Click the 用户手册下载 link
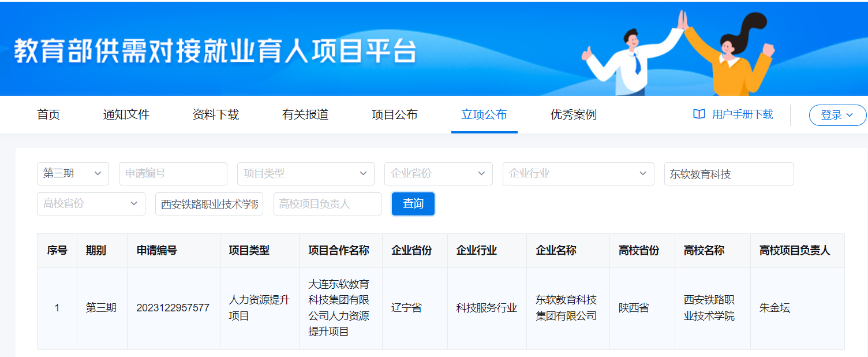The height and width of the screenshot is (357, 868). 742,114
